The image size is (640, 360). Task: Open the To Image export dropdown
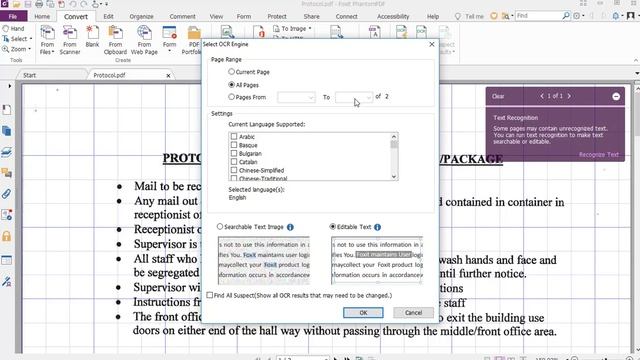tap(292, 29)
